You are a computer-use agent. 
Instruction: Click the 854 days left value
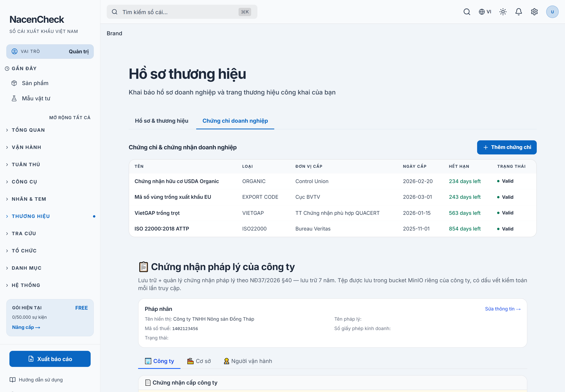[465, 229]
